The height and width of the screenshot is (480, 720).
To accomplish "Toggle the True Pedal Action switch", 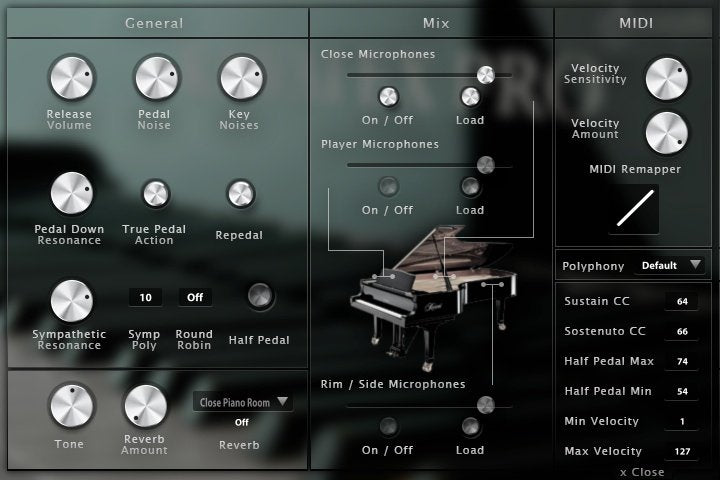I will coord(155,193).
